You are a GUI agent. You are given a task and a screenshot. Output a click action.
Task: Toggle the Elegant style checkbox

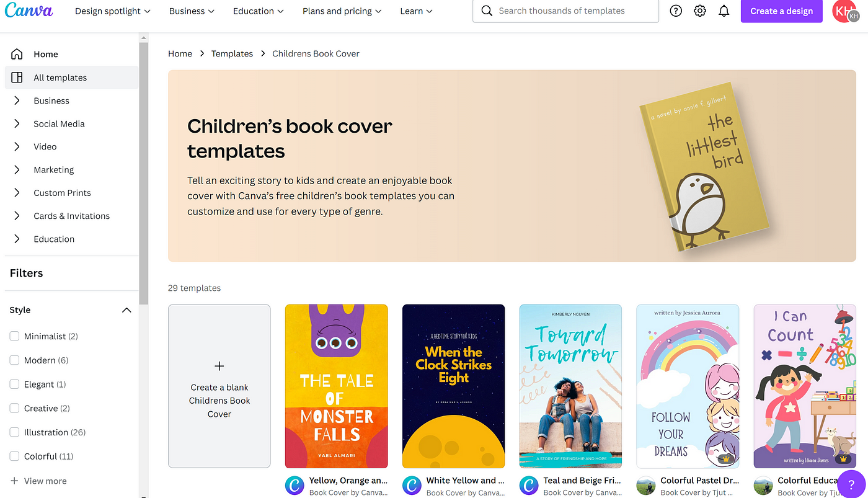pos(14,385)
